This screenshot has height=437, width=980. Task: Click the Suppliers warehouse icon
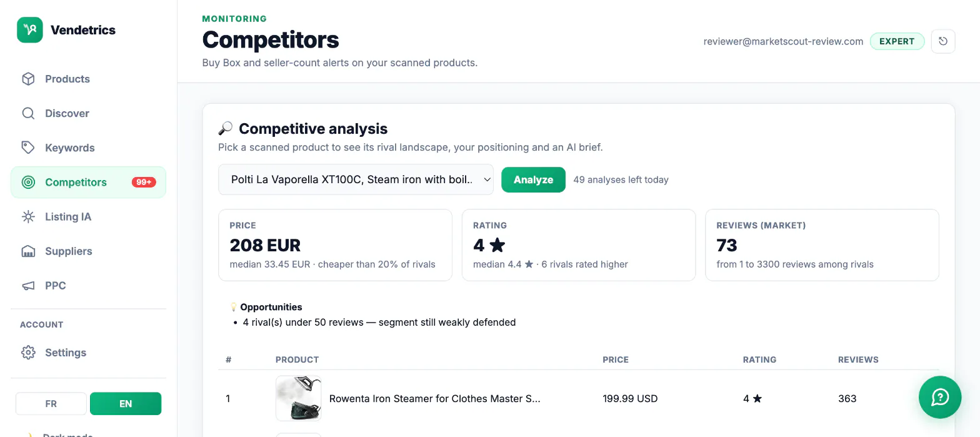pyautogui.click(x=28, y=251)
